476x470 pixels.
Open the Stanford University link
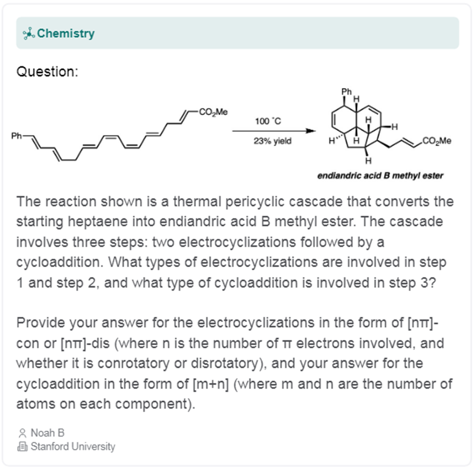(72, 447)
